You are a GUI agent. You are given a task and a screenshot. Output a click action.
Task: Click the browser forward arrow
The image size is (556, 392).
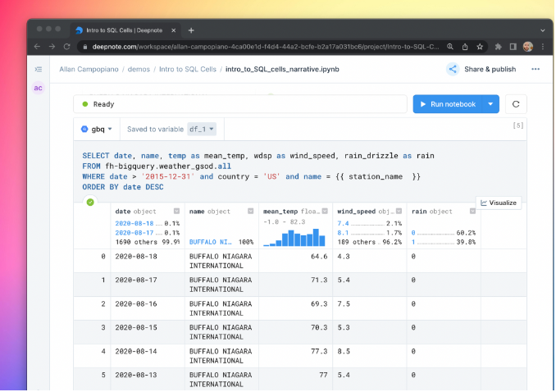pos(52,47)
